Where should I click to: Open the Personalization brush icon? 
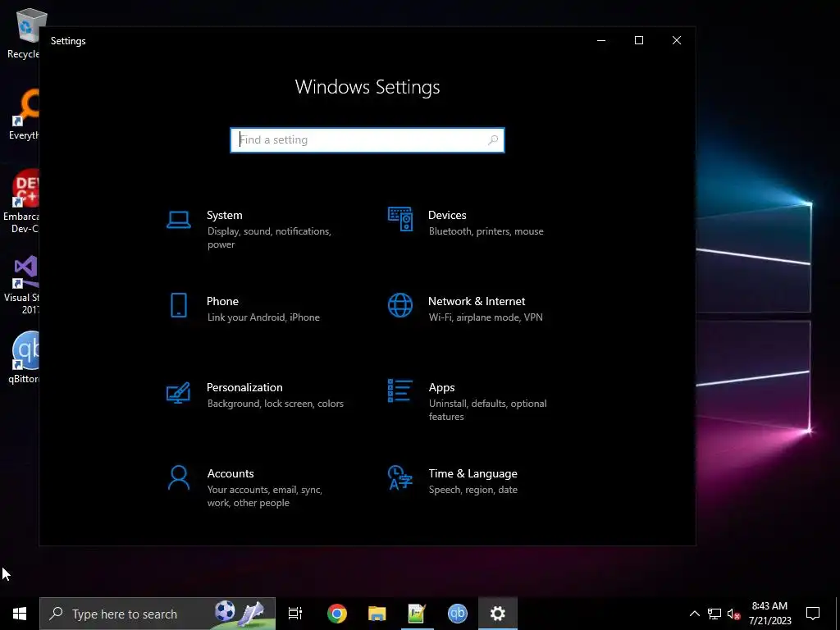178,392
